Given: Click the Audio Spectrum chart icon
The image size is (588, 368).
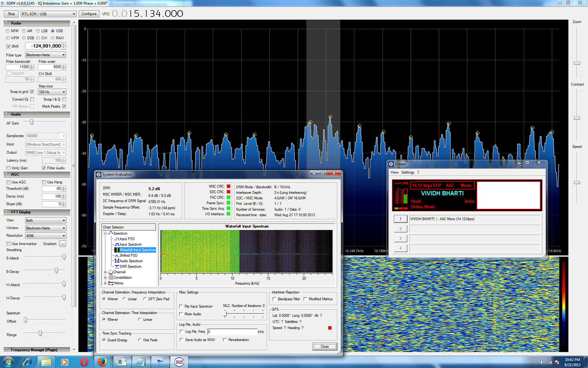Looking at the screenshot, I should (116, 261).
